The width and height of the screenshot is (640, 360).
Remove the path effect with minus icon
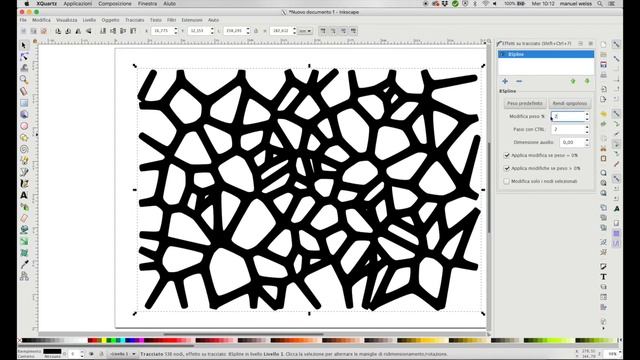pos(519,81)
